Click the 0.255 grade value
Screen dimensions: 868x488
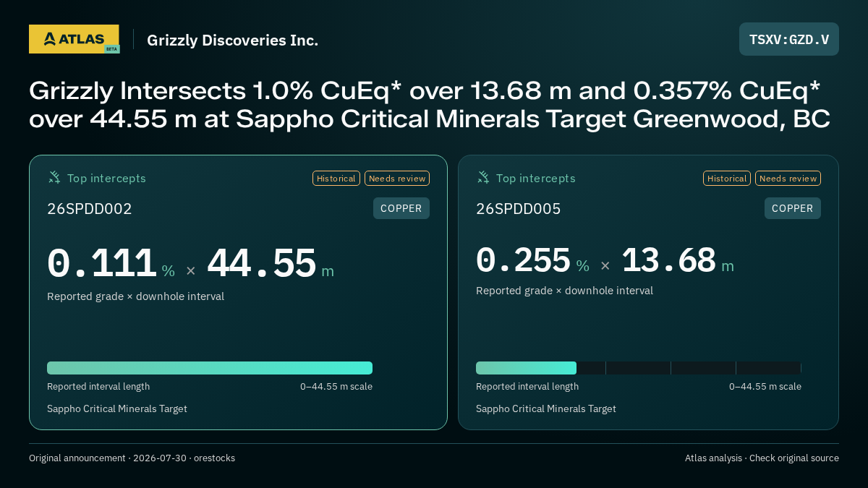[523, 260]
